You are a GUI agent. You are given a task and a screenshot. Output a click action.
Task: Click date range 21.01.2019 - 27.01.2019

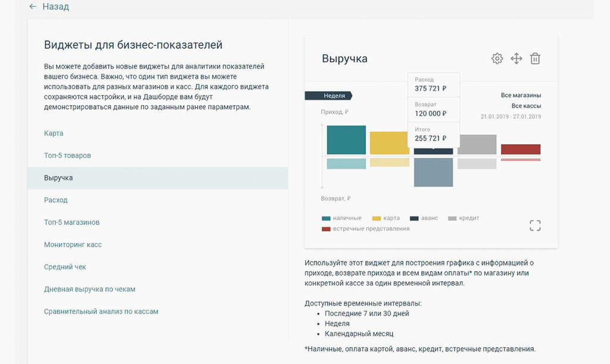511,116
